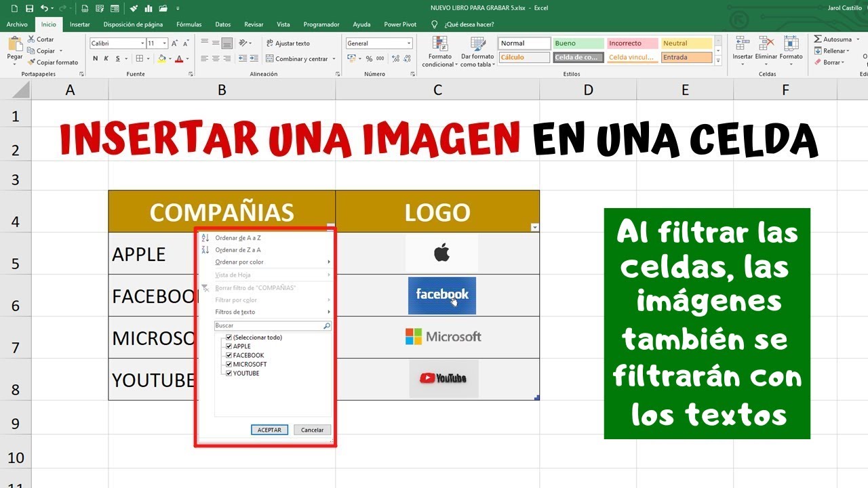Switch to the Insertar tab

click(x=79, y=24)
